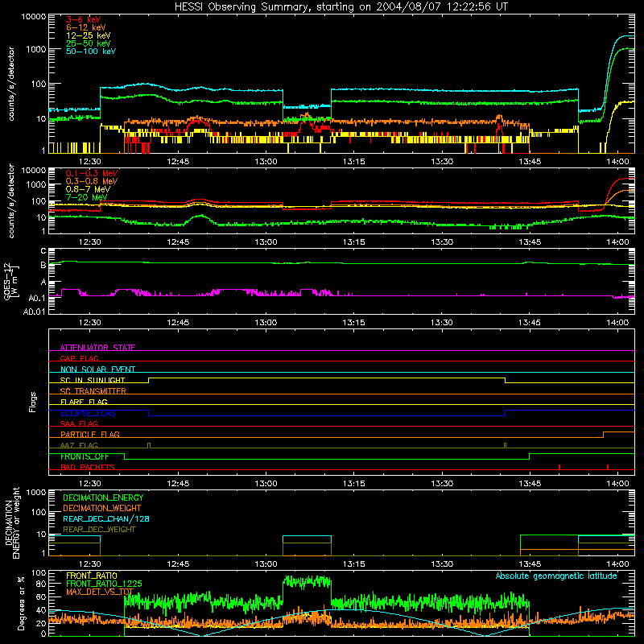Click the cyan 50-100 keV peak at 14:00
The width and height of the screenshot is (644, 644).
[625, 36]
